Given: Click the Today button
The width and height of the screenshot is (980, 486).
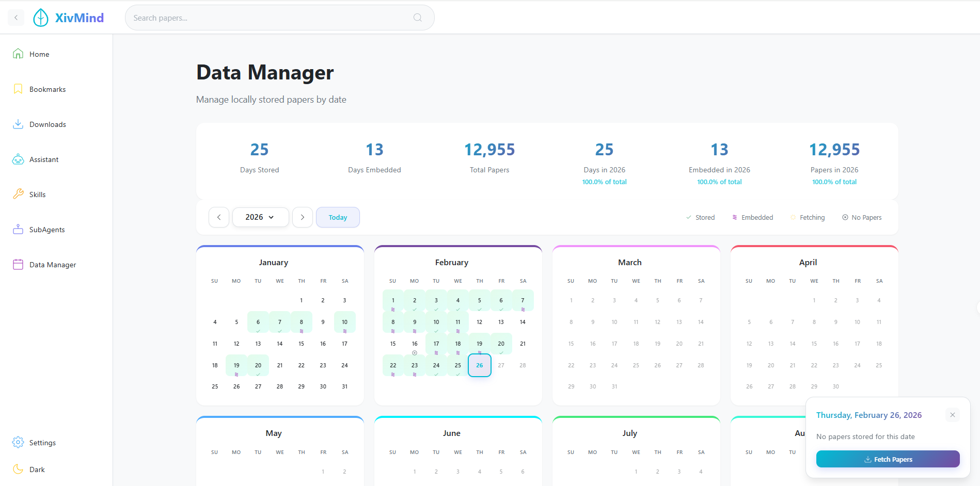Looking at the screenshot, I should pos(338,217).
